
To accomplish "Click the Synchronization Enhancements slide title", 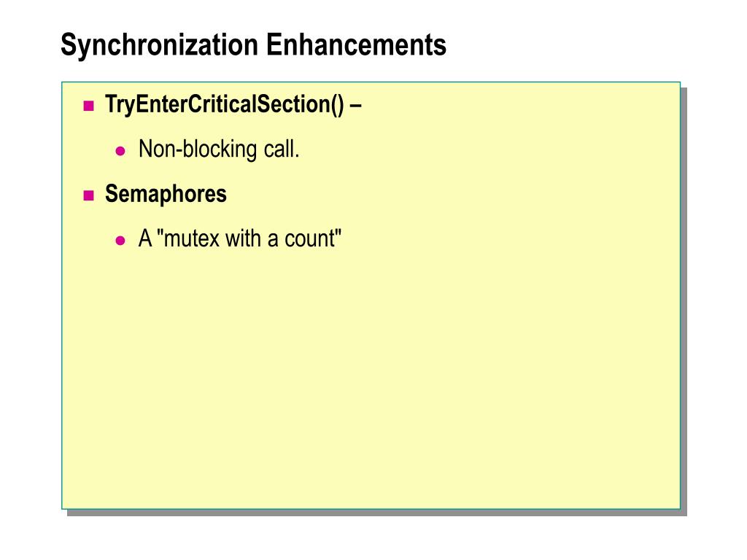I will pyautogui.click(x=253, y=45).
